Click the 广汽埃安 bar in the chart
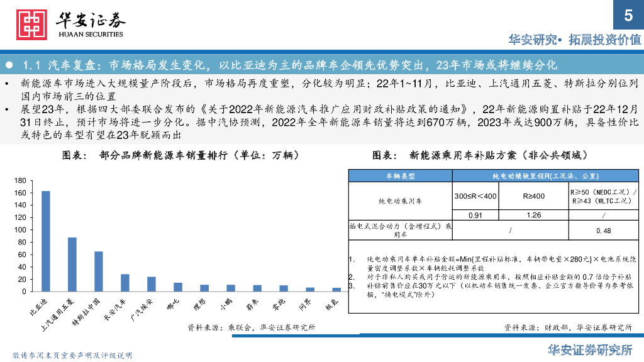Image resolution: width=644 pixels, height=362 pixels. pos(152,284)
